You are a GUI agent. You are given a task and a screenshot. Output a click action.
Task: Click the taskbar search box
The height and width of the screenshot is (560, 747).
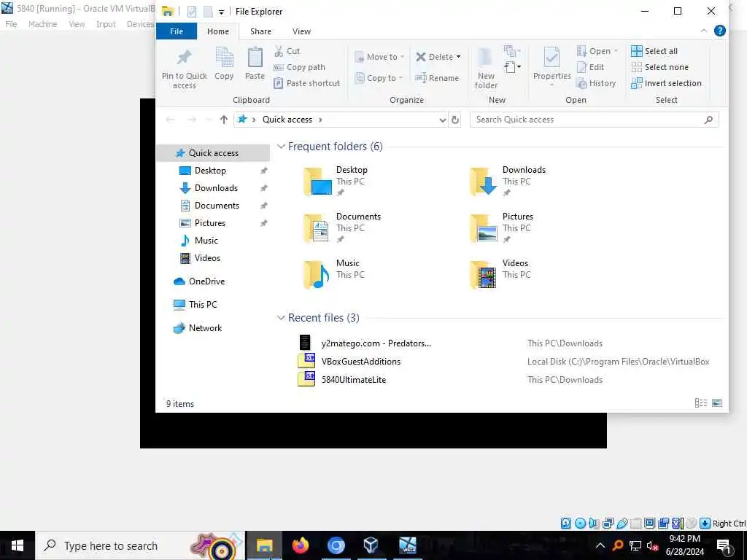pos(141,545)
